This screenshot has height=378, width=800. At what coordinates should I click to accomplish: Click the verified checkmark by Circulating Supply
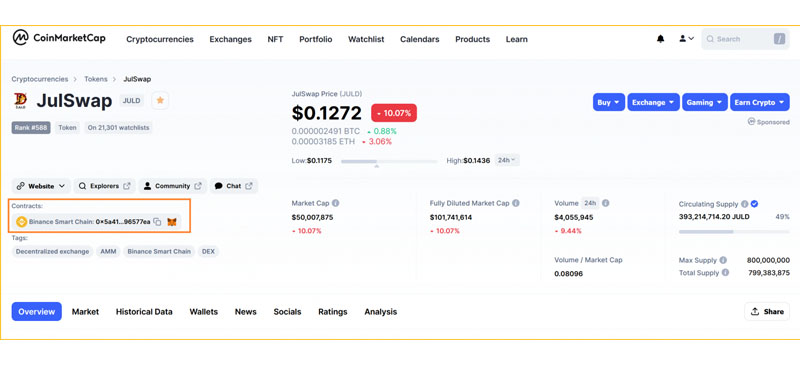pyautogui.click(x=755, y=204)
